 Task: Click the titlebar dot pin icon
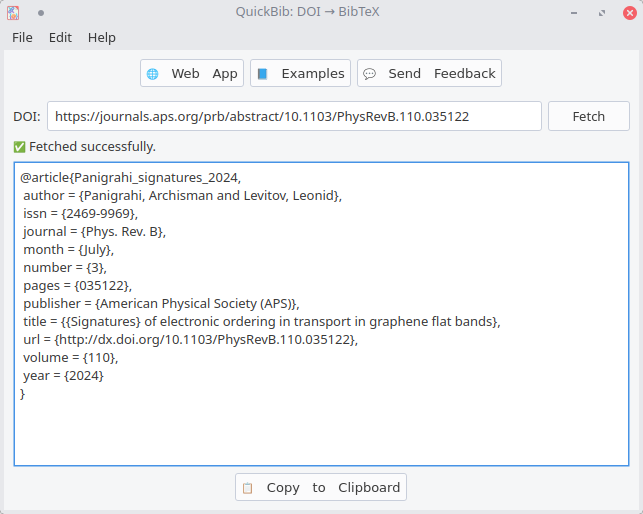pos(41,13)
